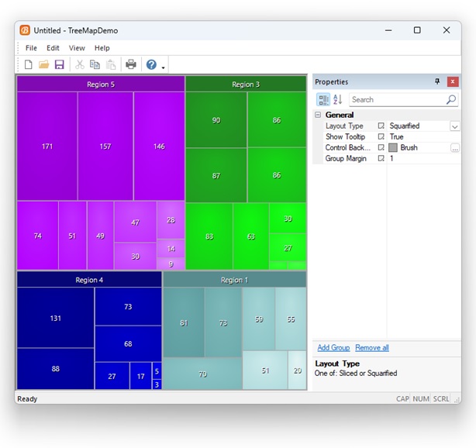Screen dimensions: 476x448
Task: Maximize the TreeMapDemo window
Action: click(x=417, y=30)
